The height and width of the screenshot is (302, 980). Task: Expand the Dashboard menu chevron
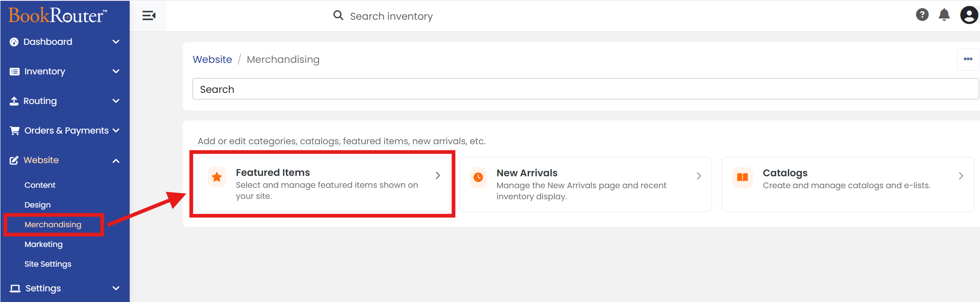pos(116,42)
